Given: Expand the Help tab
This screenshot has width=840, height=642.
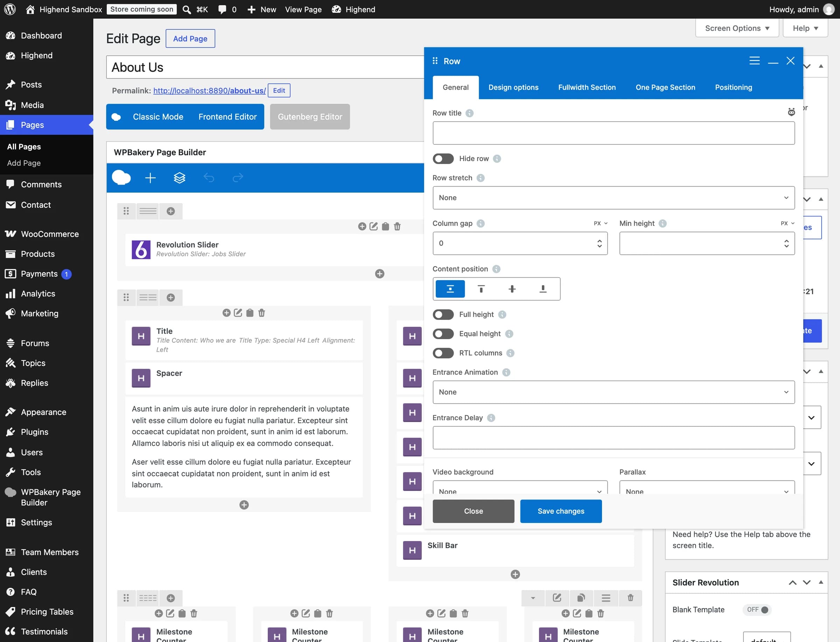Looking at the screenshot, I should pos(805,28).
